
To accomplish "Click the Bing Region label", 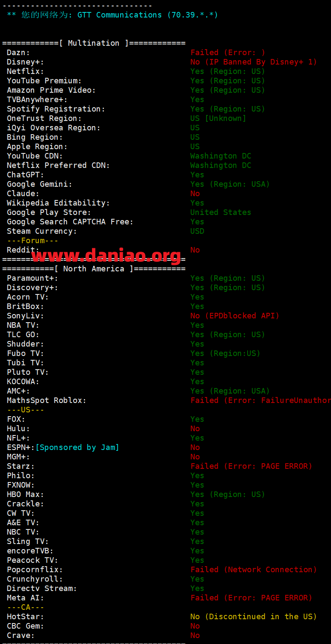I will (x=35, y=137).
